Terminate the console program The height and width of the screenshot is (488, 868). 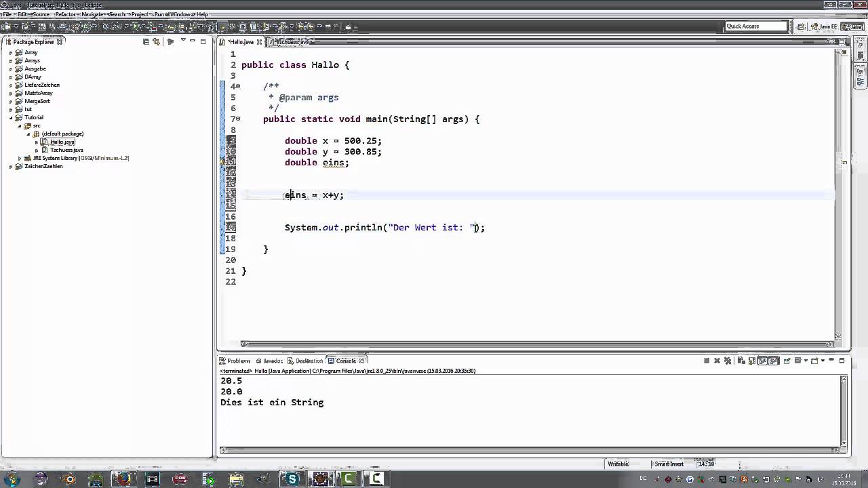pos(707,361)
